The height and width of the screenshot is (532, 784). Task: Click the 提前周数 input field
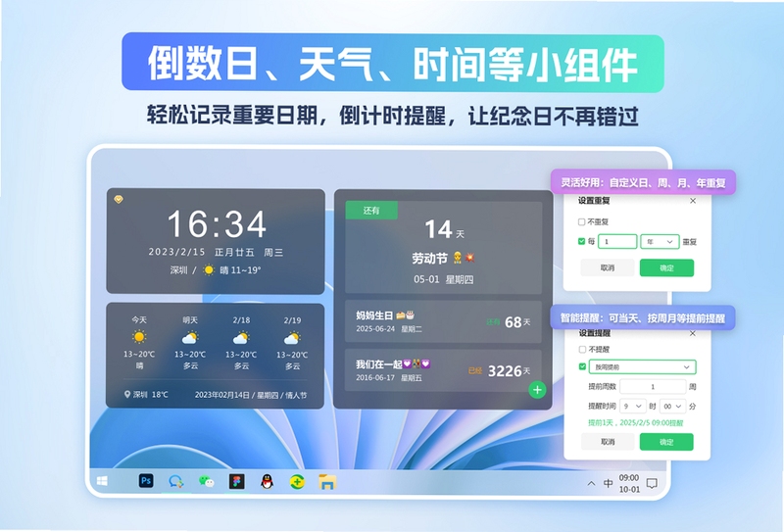click(x=653, y=386)
